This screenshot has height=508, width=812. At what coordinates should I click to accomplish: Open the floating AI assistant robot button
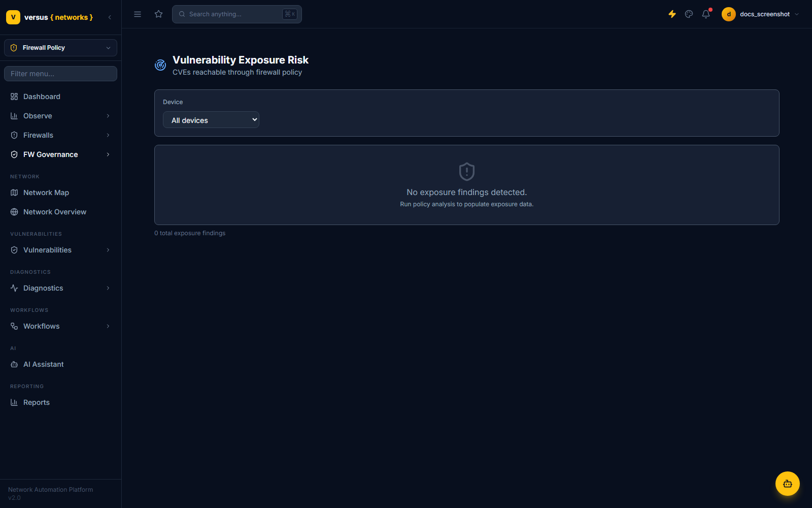pos(788,484)
